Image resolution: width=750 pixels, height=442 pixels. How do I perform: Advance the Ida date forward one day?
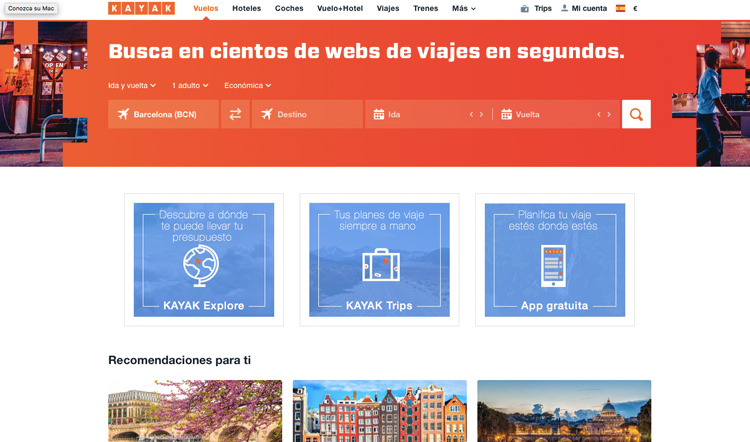[x=481, y=114]
